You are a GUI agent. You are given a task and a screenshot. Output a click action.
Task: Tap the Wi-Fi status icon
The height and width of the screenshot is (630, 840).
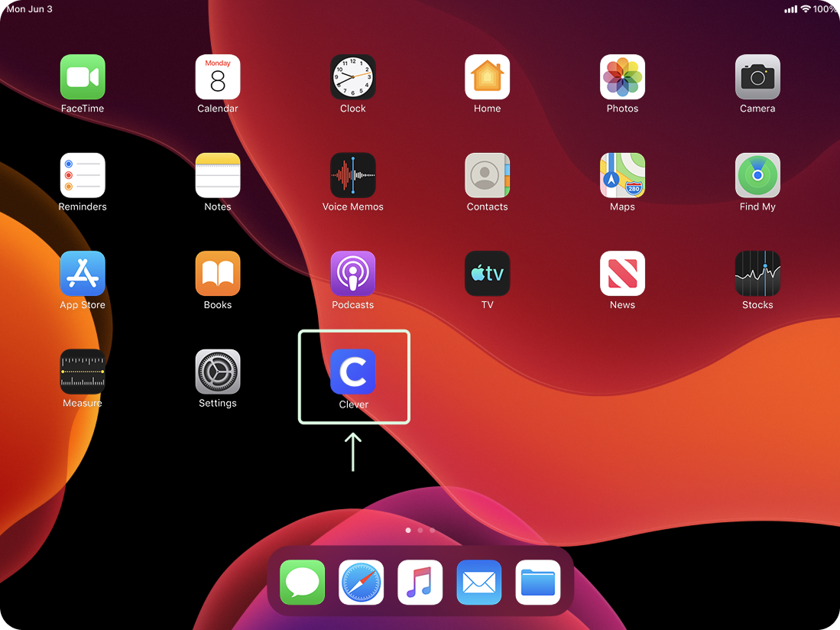coord(805,9)
